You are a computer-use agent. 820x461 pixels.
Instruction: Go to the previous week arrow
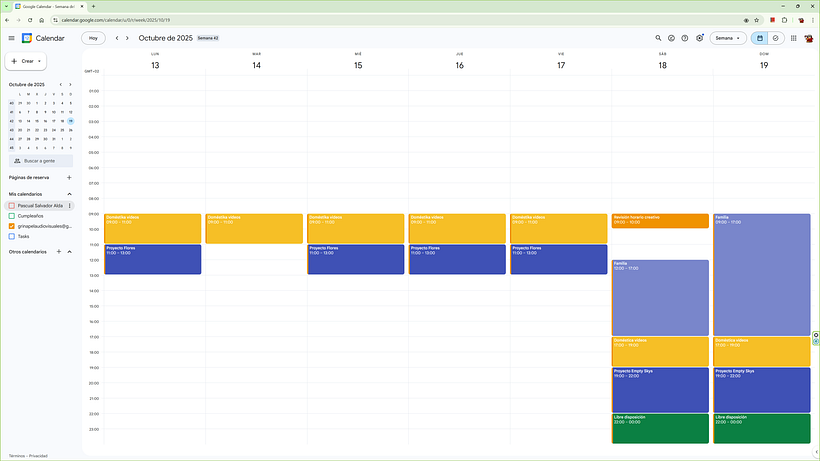click(x=117, y=38)
